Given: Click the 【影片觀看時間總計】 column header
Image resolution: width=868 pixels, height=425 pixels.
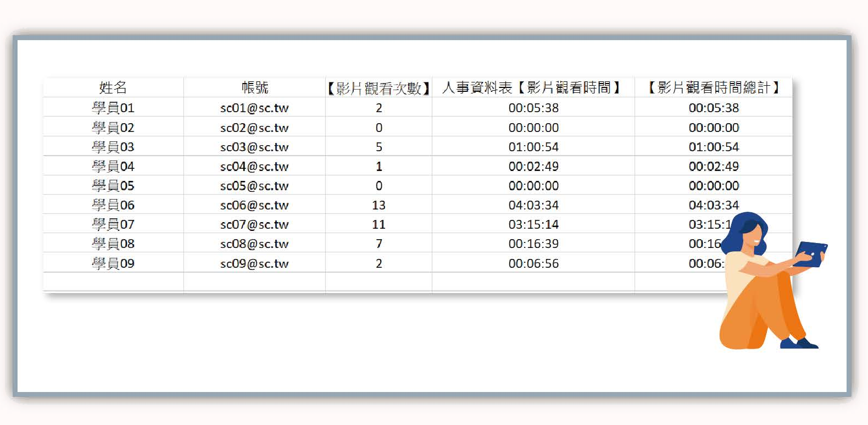Looking at the screenshot, I should point(714,87).
